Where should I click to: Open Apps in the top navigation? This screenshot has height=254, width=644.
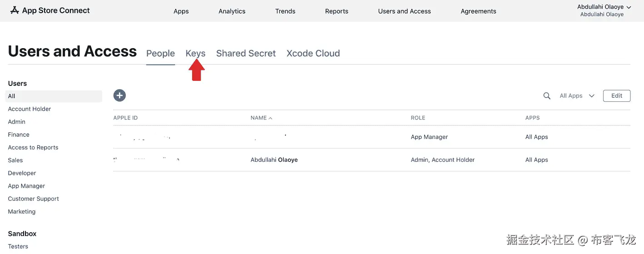point(181,11)
